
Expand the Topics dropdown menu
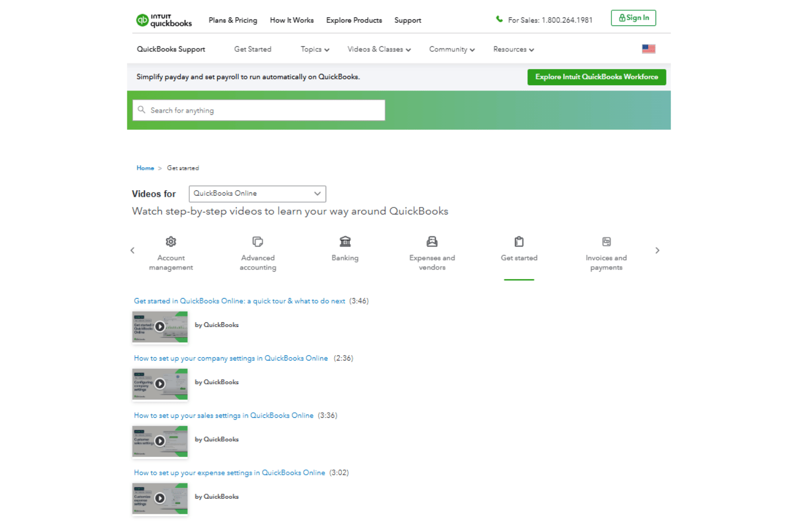click(x=315, y=50)
